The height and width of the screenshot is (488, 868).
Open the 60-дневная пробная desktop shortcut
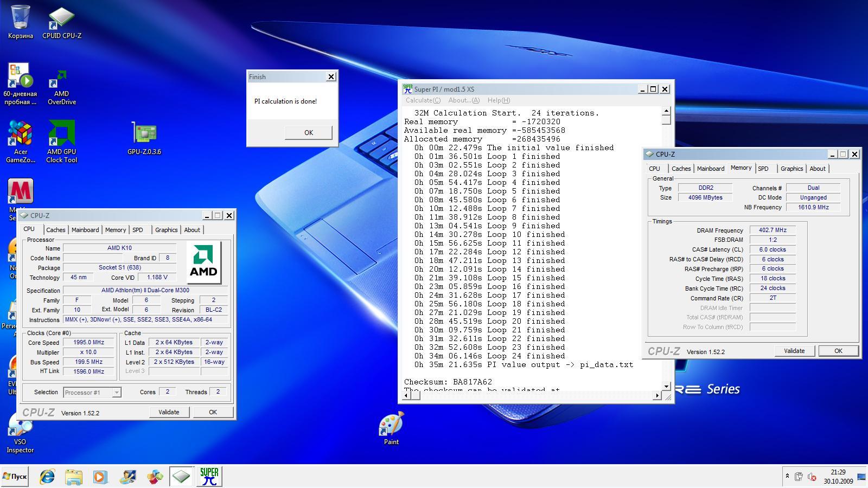point(20,84)
